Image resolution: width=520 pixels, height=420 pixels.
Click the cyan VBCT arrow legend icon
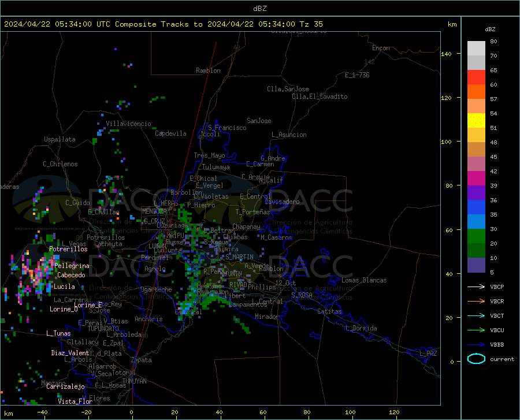click(476, 315)
